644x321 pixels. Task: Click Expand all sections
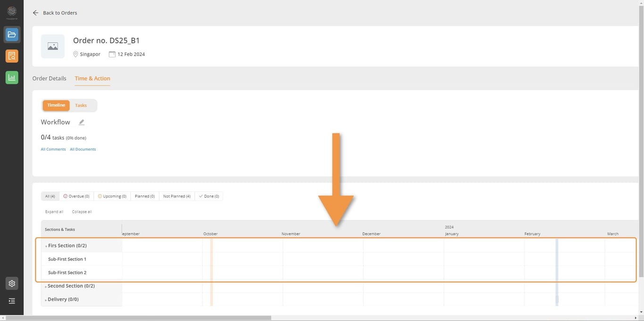54,212
